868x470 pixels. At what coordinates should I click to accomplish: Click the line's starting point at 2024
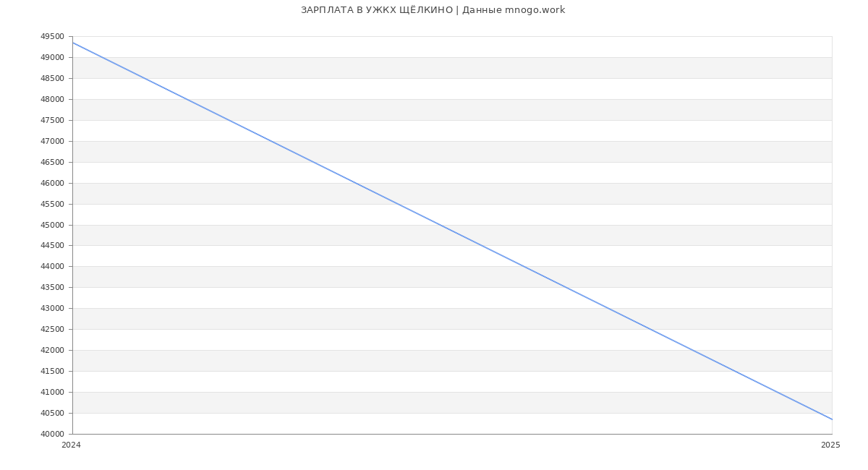tap(73, 43)
